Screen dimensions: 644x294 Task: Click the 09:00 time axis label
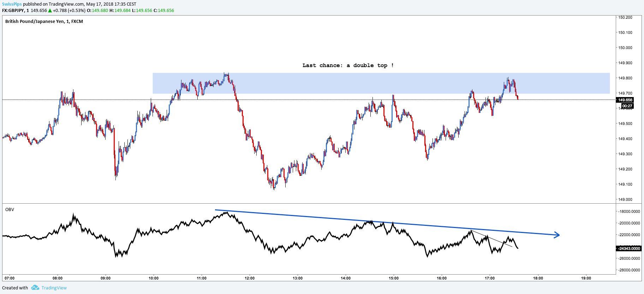106,278
